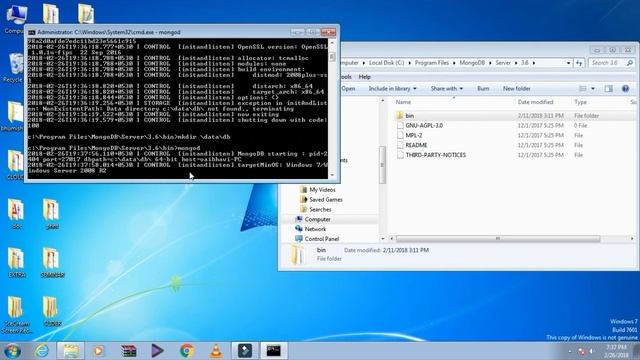
Task: Click cmd window scrollbar down arrow
Action: click(x=332, y=175)
